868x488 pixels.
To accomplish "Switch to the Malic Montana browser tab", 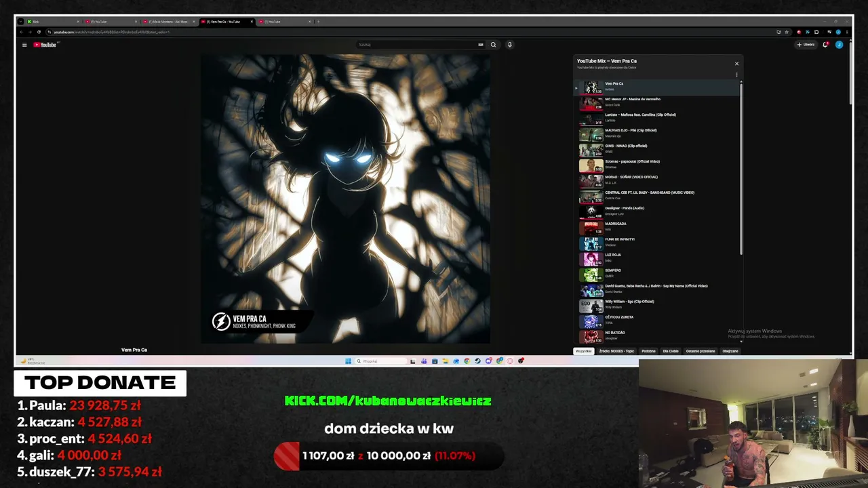I will tap(168, 22).
